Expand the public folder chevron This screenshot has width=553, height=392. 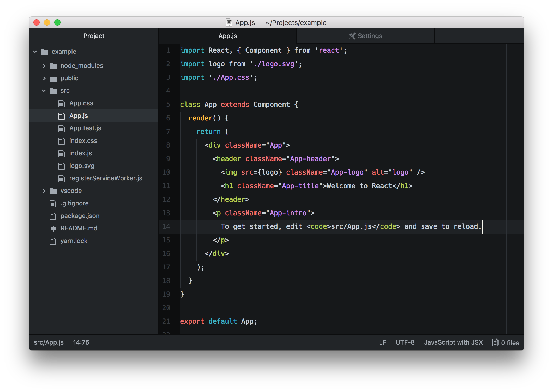click(x=44, y=78)
